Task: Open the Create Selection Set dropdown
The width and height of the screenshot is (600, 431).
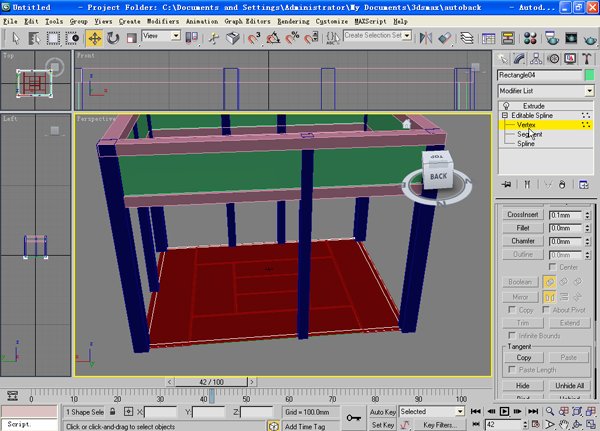Action: [x=406, y=35]
